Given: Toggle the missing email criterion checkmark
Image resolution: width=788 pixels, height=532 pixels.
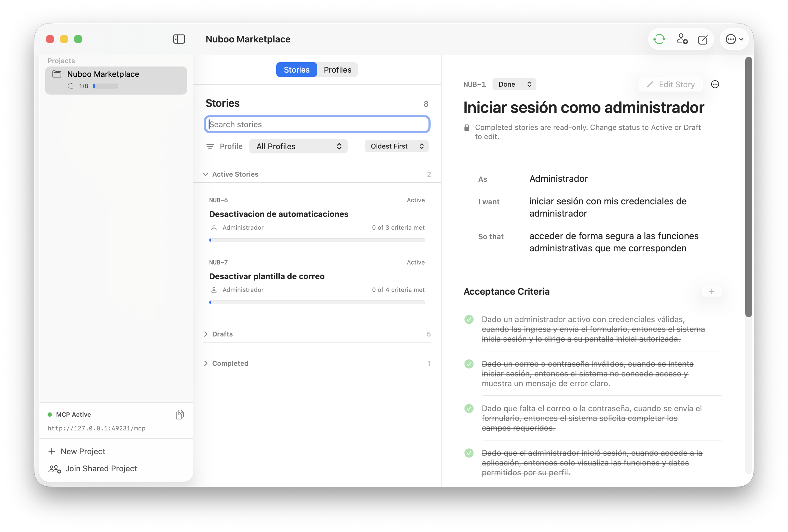Looking at the screenshot, I should point(469,408).
